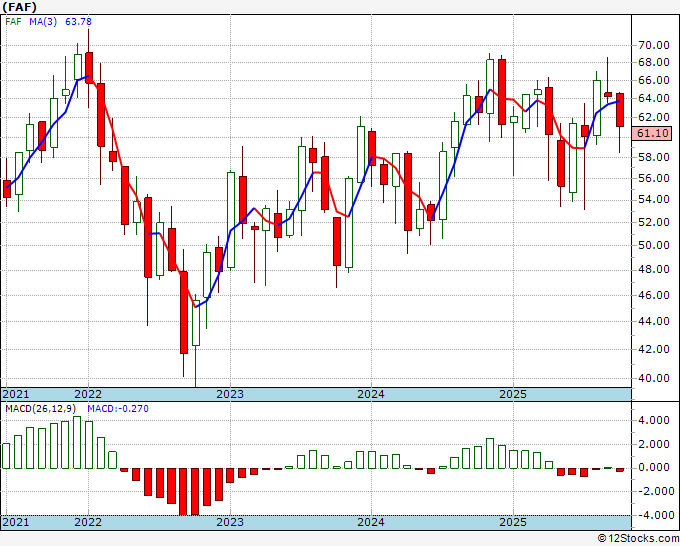Click 2022 on the MACD timeline
680x546 pixels.
(88, 522)
